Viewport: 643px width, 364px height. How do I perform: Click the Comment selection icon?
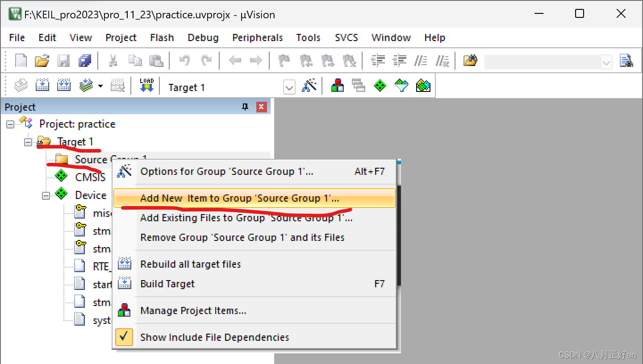coord(421,60)
